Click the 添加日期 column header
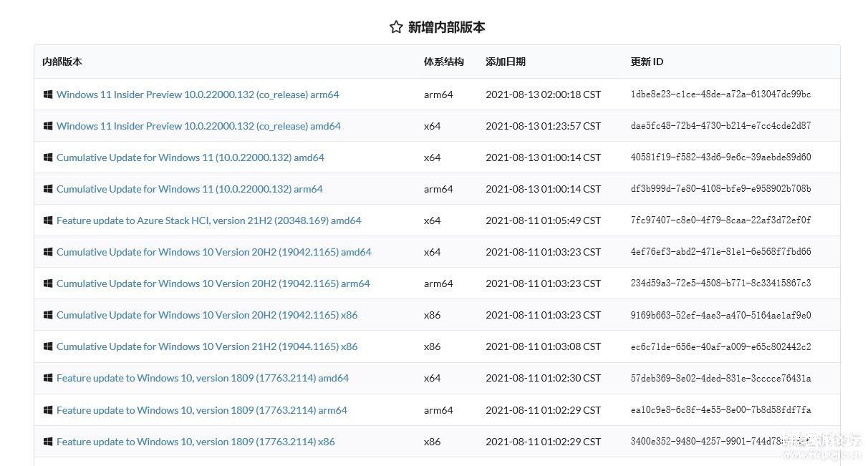The height and width of the screenshot is (466, 868). point(506,62)
